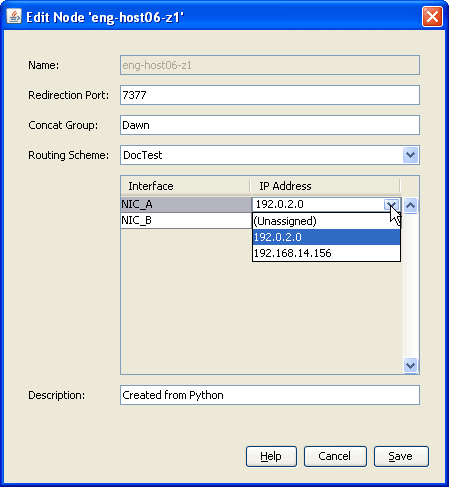Click the IP Address column header
Screen dimensions: 449x487
325,186
